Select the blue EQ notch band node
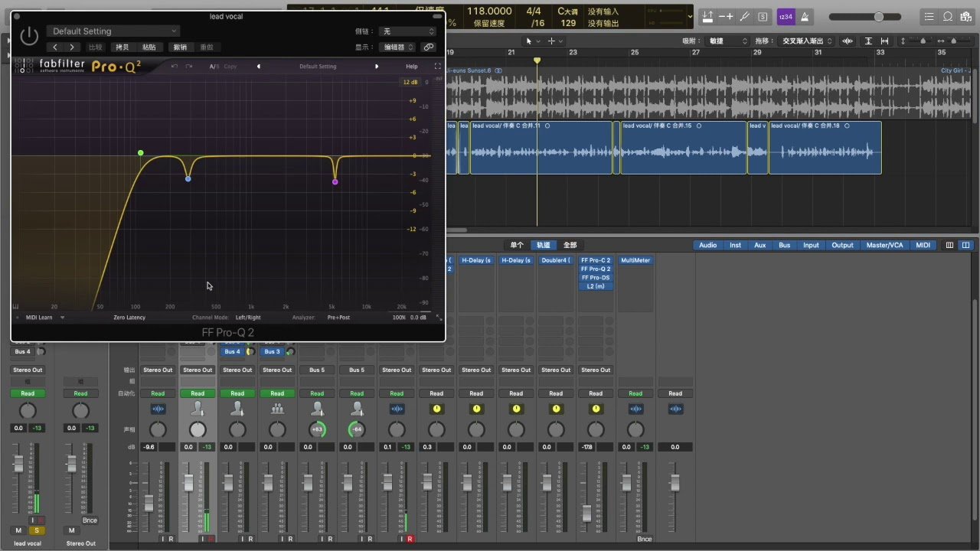980x551 pixels. tap(188, 179)
